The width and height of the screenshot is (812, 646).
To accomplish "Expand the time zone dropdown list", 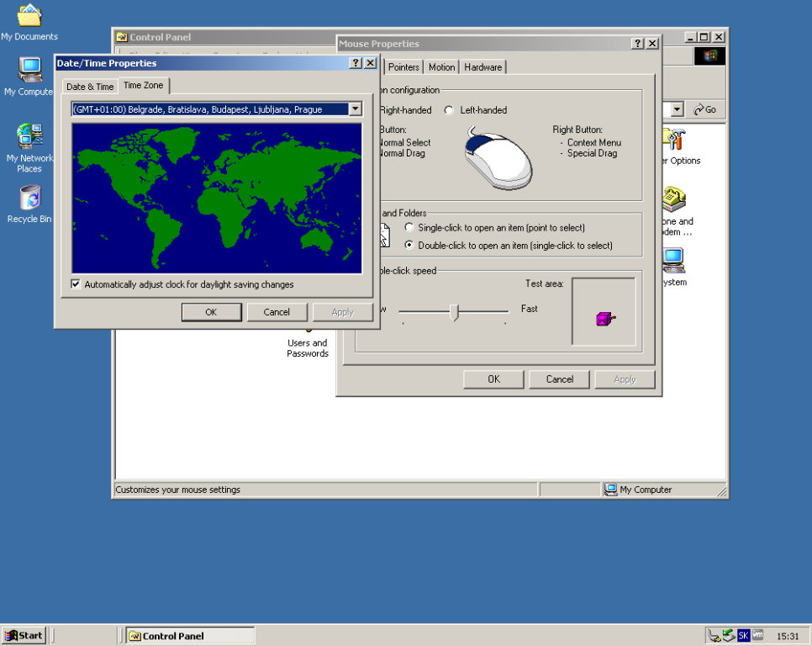I will 355,109.
